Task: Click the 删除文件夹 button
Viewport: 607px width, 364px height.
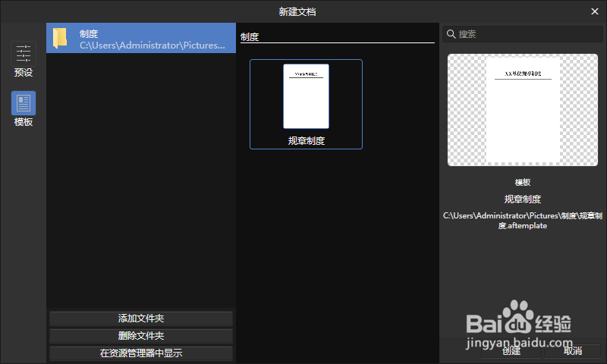Action: coord(141,336)
